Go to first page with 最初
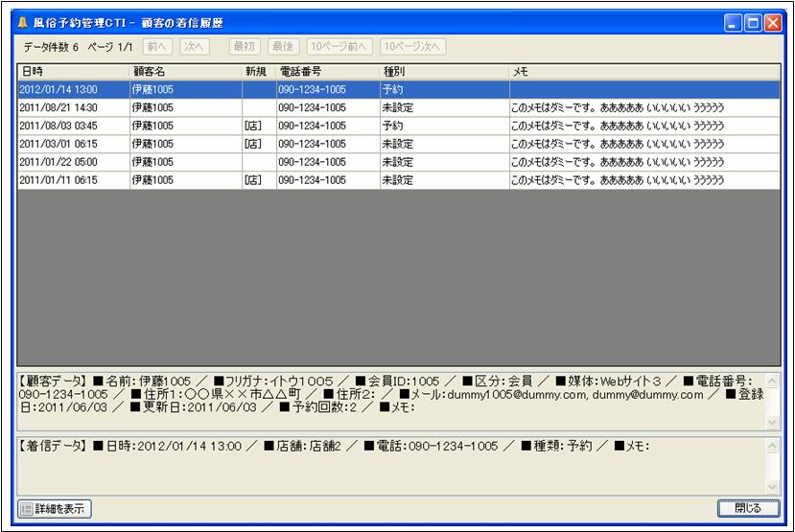The height and width of the screenshot is (532, 795). (x=246, y=46)
